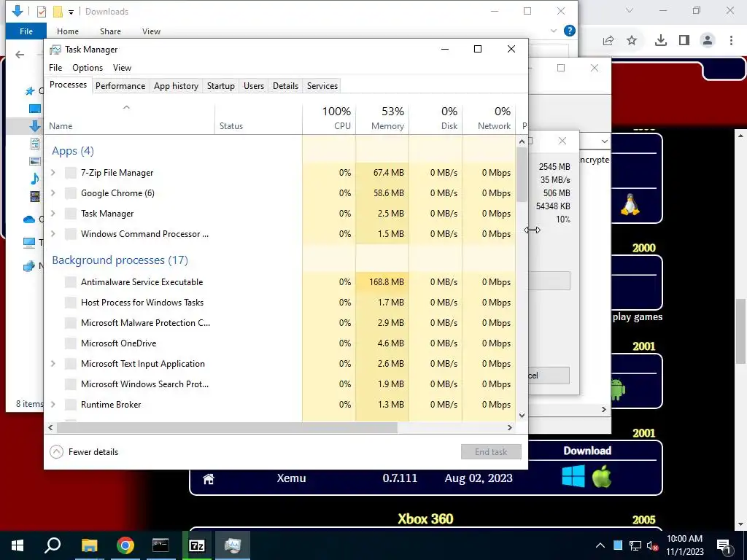Viewport: 747px width, 560px height.
Task: Click Runtime Broker process icon
Action: [71, 405]
